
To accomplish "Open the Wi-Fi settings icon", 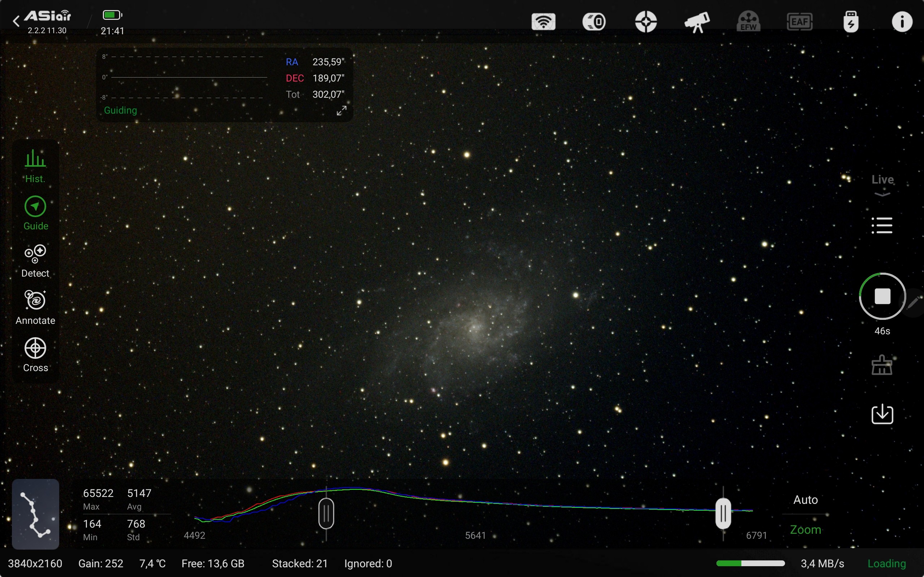I will (543, 22).
